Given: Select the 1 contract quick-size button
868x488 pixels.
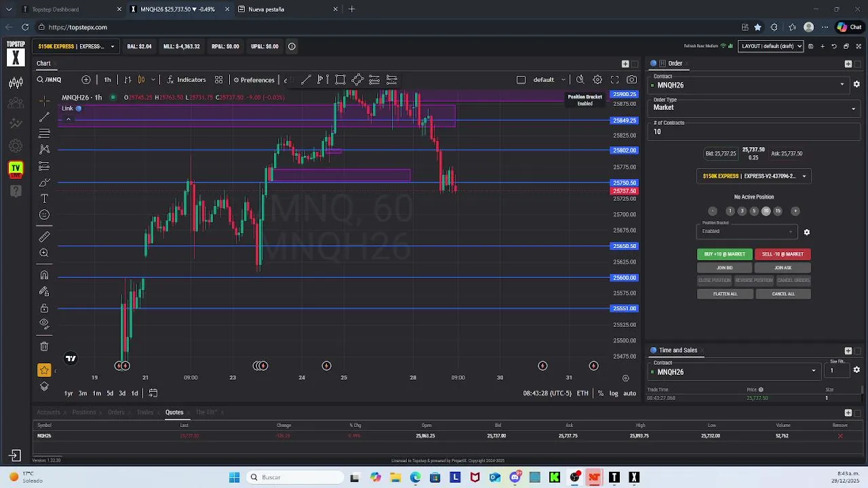Looking at the screenshot, I should click(730, 211).
